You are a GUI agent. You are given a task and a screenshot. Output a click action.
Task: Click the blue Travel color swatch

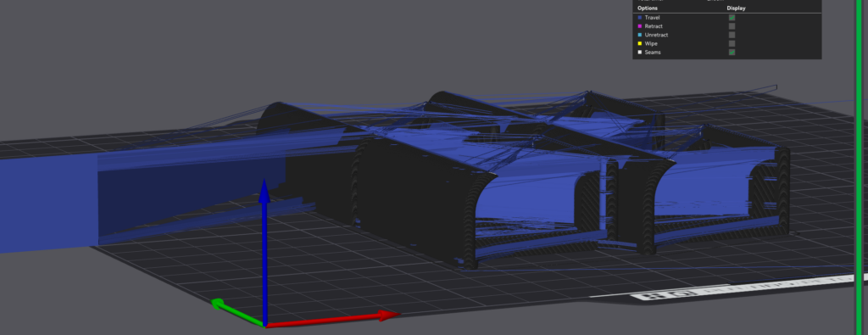point(639,18)
